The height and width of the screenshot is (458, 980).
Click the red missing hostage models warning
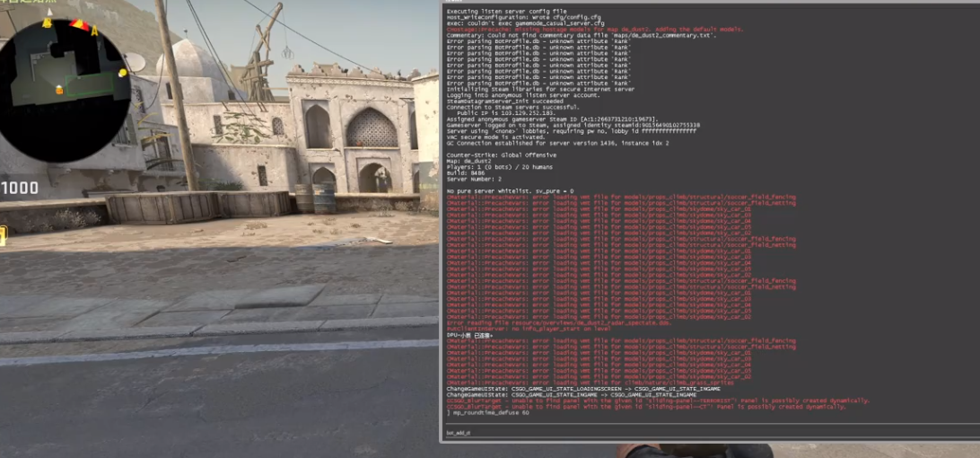595,30
